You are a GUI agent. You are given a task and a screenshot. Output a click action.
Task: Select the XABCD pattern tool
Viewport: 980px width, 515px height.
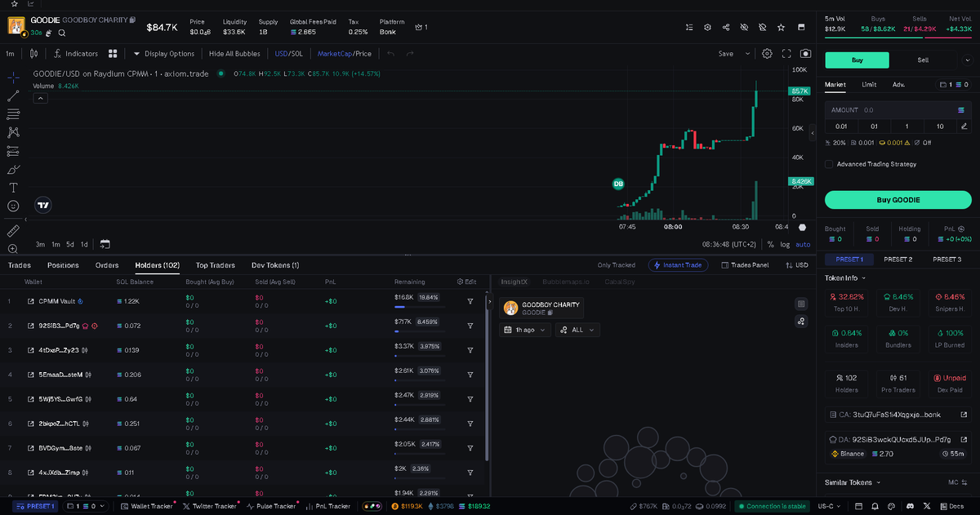(x=13, y=132)
